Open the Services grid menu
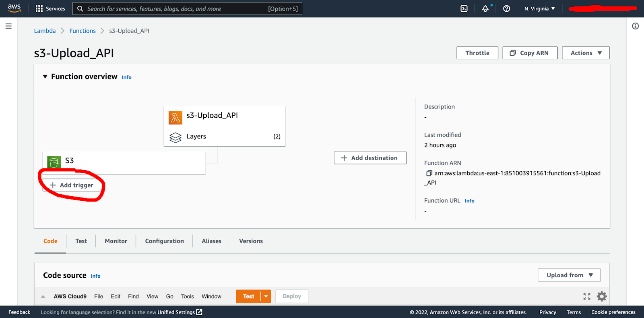This screenshot has height=318, width=644. point(50,8)
